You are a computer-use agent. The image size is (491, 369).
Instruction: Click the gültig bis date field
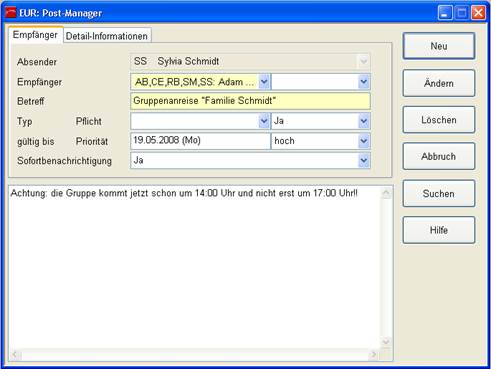click(x=200, y=141)
